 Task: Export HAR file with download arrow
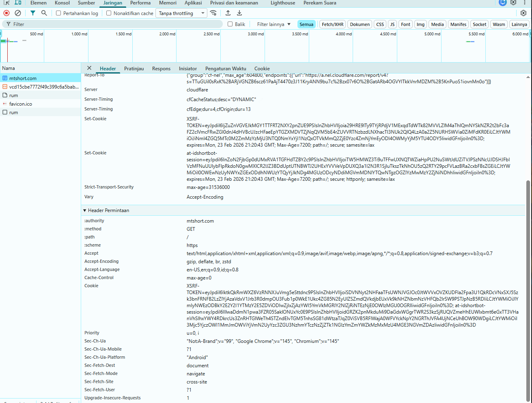[x=239, y=13]
